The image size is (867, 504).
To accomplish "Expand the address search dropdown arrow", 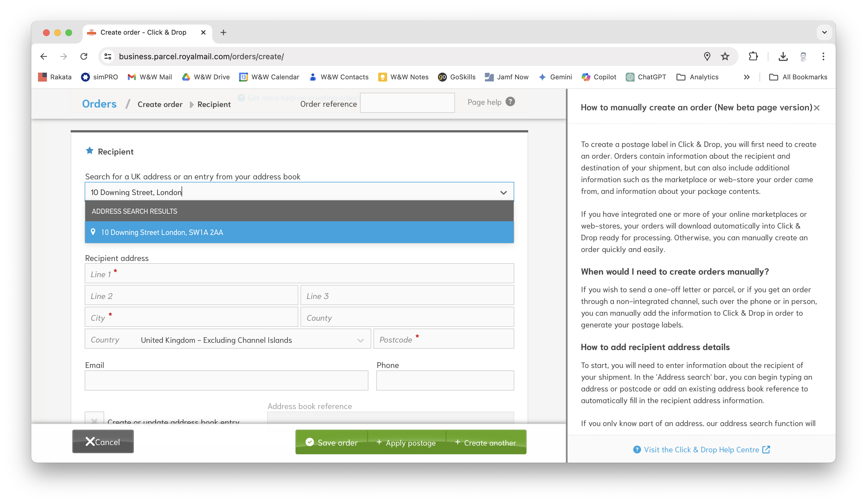I will point(503,192).
